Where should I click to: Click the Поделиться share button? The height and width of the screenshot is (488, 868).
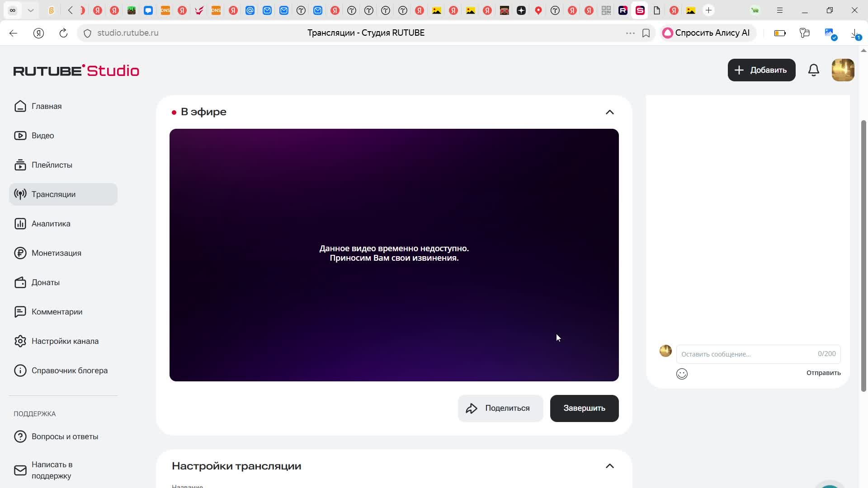pyautogui.click(x=500, y=408)
